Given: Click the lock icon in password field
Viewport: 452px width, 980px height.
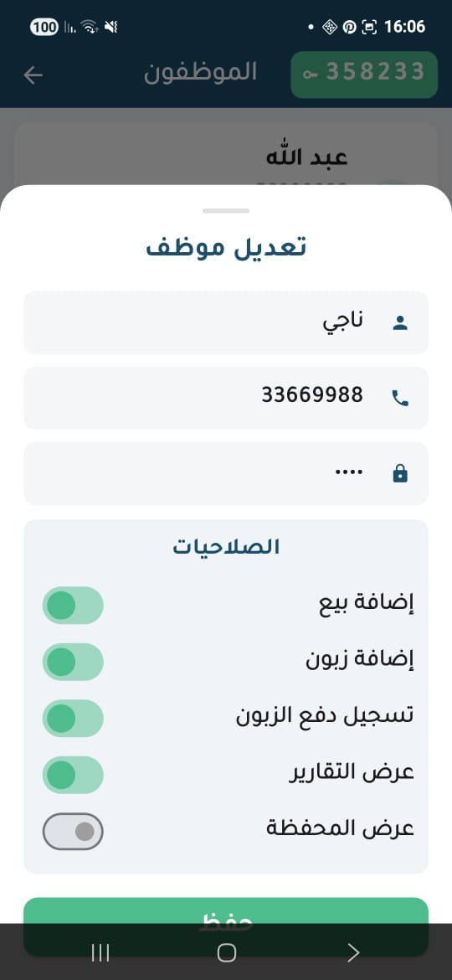Looking at the screenshot, I should point(399,474).
